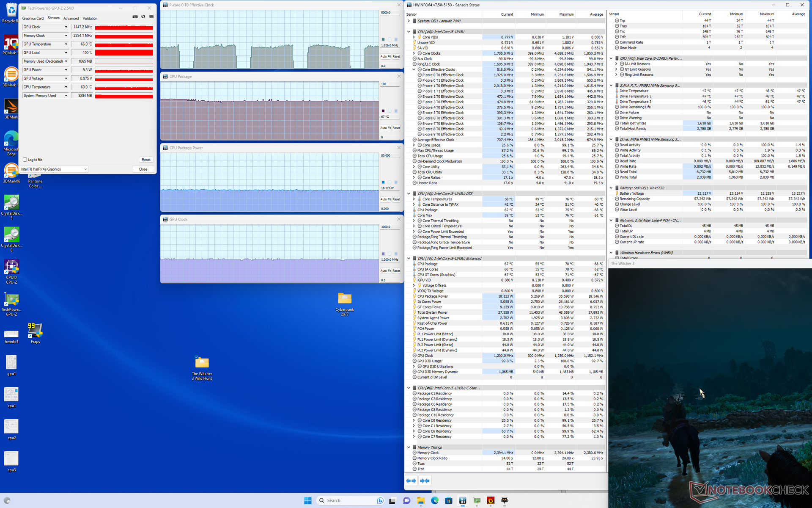Open Intel Iris Xe Graphics device dropdown

[x=54, y=169]
